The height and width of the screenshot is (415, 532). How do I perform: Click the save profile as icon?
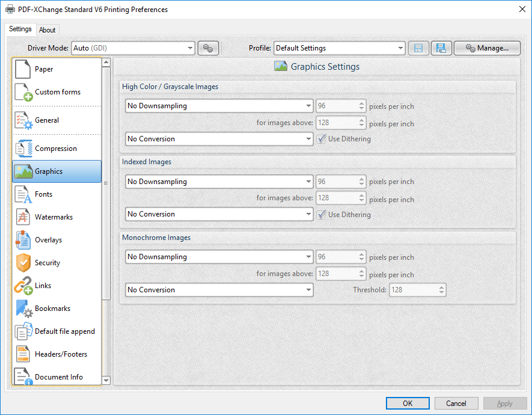pos(441,48)
